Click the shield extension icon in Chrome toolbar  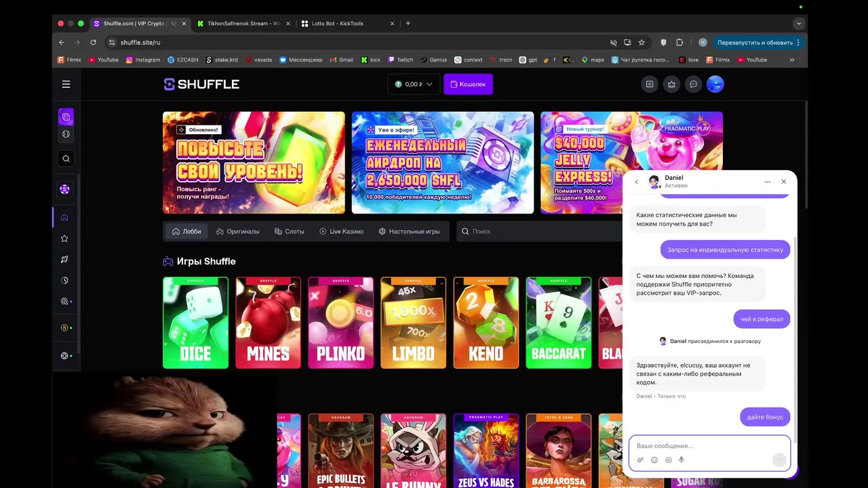[664, 42]
